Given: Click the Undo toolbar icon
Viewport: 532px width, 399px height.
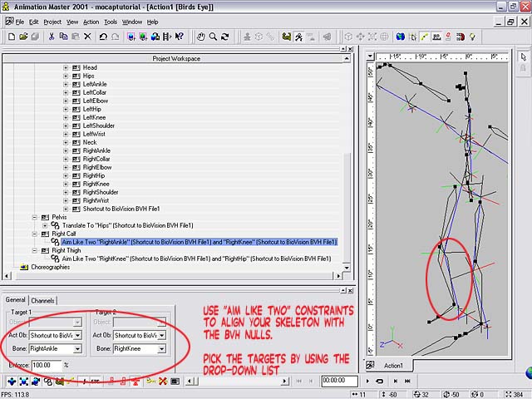Looking at the screenshot, I should tap(101, 37).
